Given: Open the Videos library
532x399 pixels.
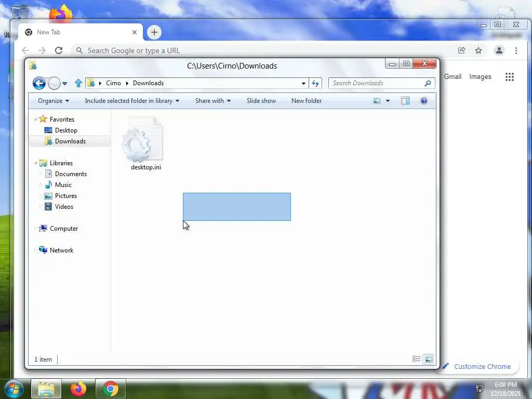Looking at the screenshot, I should point(64,207).
